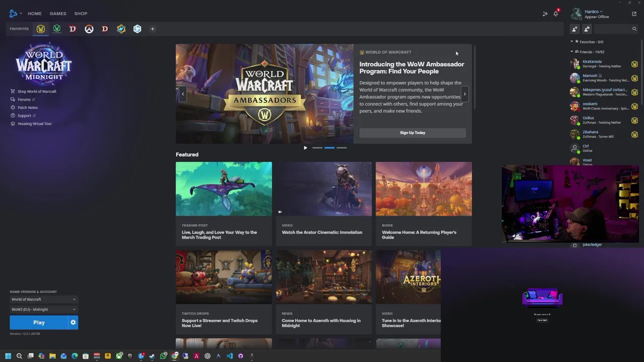Open game settings gear next to Play
This screenshot has width=644, height=362.
tap(73, 322)
